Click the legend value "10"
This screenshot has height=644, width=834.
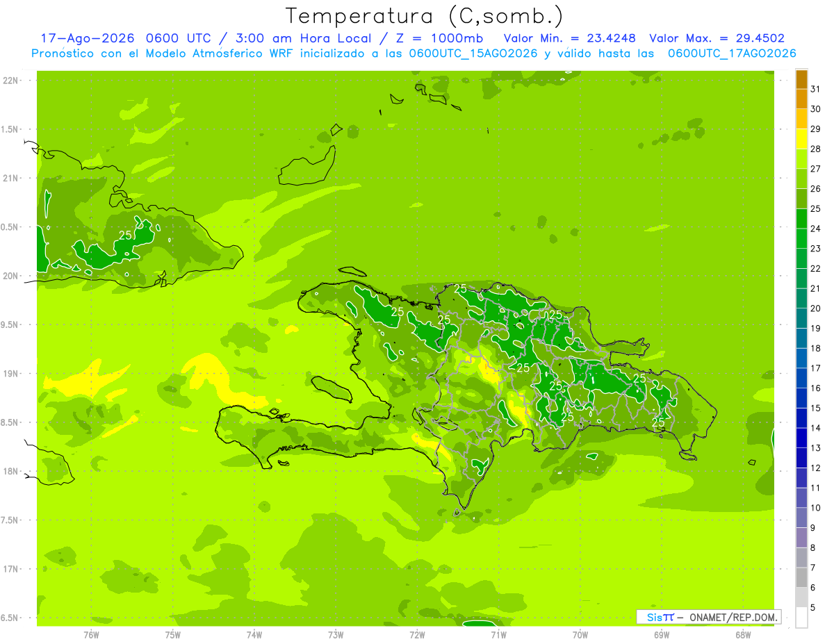816,508
